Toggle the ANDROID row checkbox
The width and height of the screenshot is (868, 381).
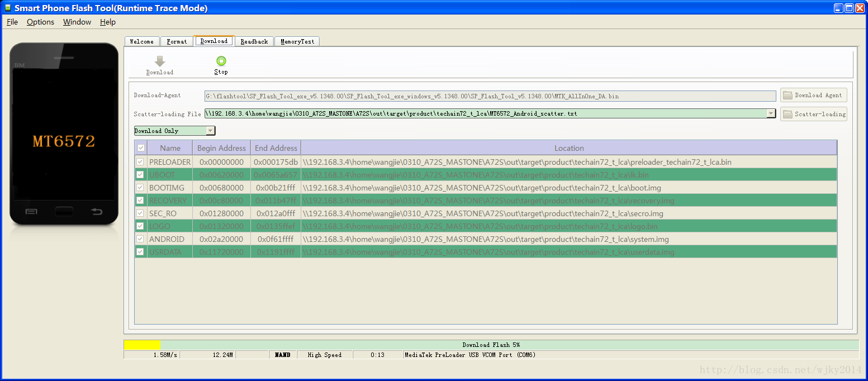(x=141, y=239)
